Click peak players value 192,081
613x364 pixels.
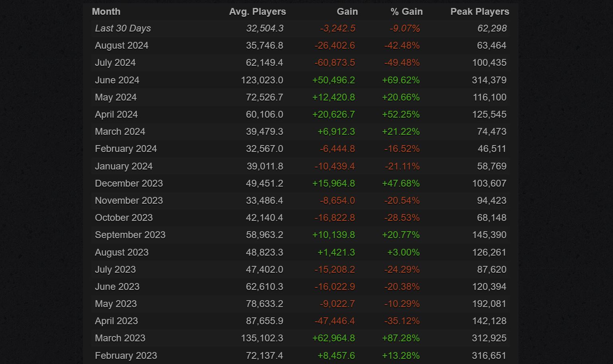point(489,304)
